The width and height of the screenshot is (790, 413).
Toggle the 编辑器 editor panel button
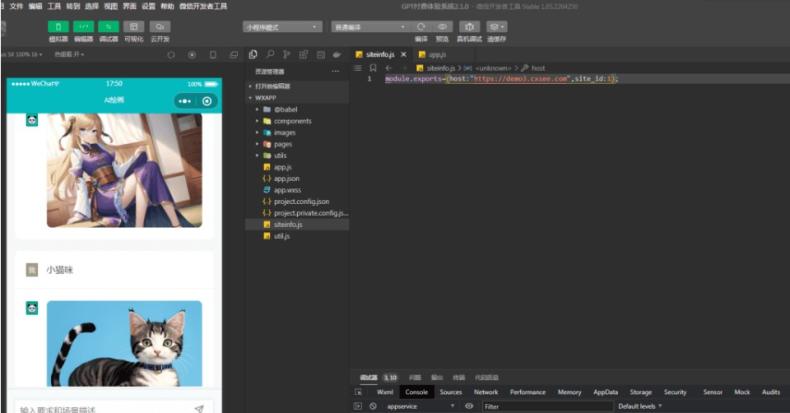tap(83, 27)
